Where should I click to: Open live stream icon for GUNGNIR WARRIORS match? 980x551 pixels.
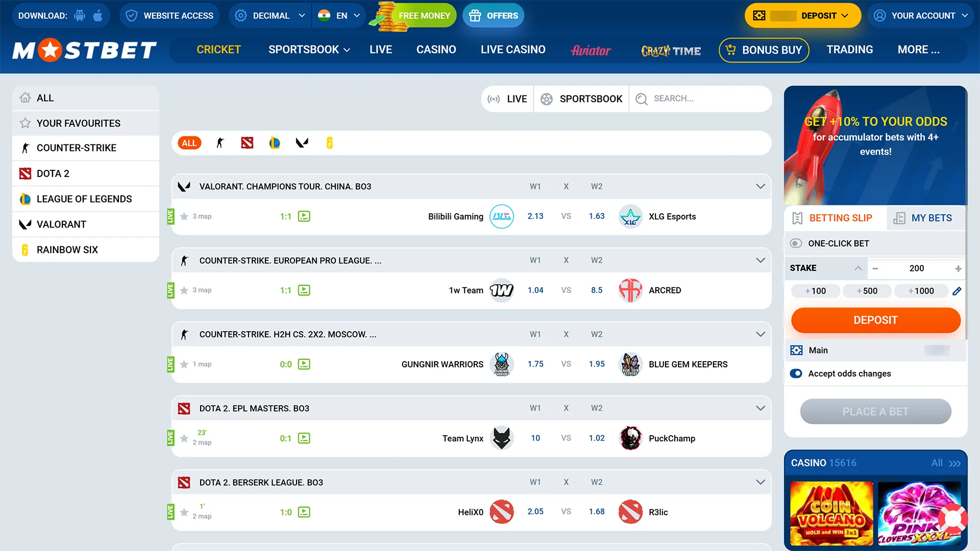click(304, 364)
